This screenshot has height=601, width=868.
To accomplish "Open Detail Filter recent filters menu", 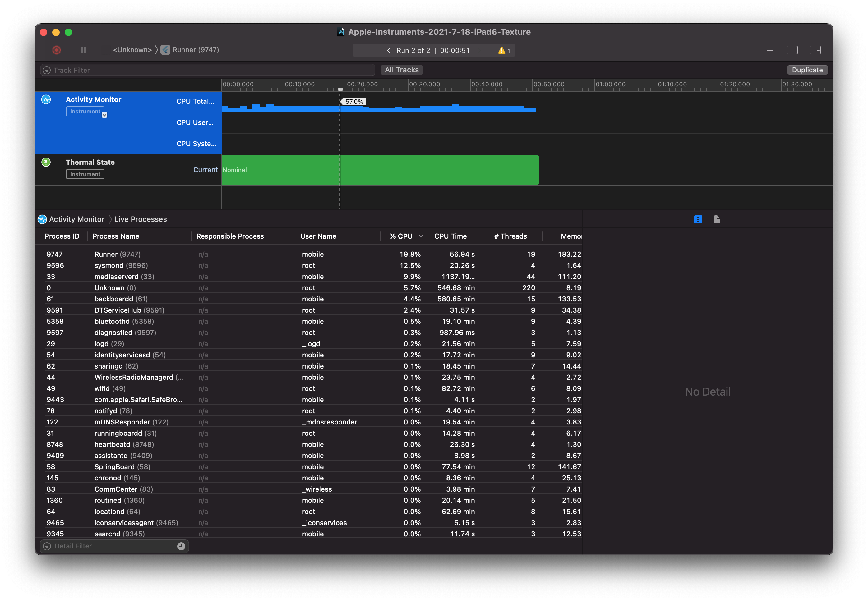I will click(x=181, y=546).
